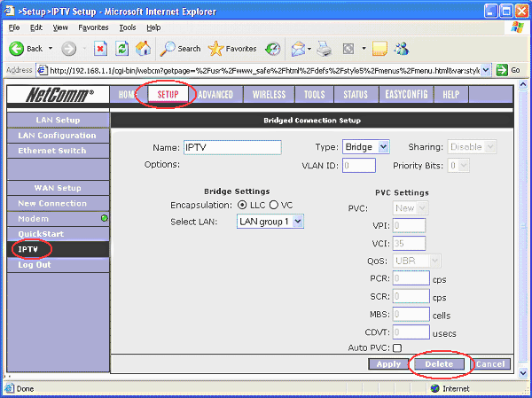Open the View menu
532x398 pixels.
(x=60, y=27)
